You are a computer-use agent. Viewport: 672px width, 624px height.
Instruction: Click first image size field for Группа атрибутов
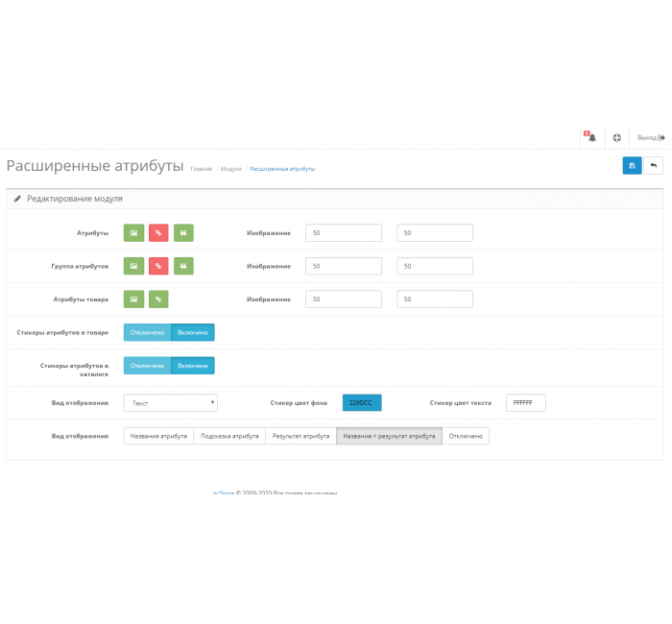(x=344, y=266)
